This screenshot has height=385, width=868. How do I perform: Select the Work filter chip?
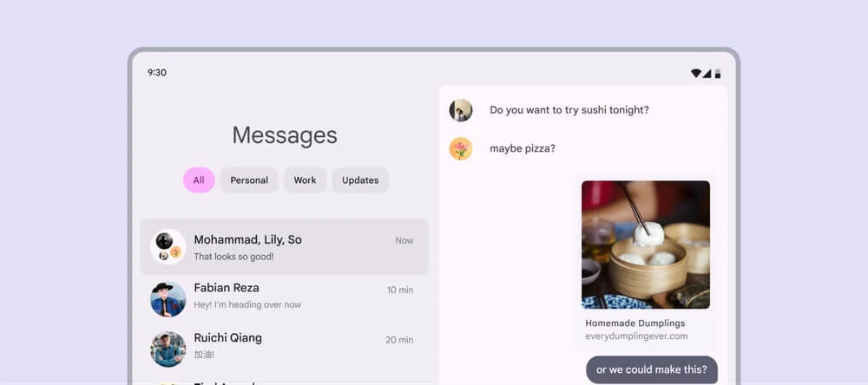pos(305,180)
